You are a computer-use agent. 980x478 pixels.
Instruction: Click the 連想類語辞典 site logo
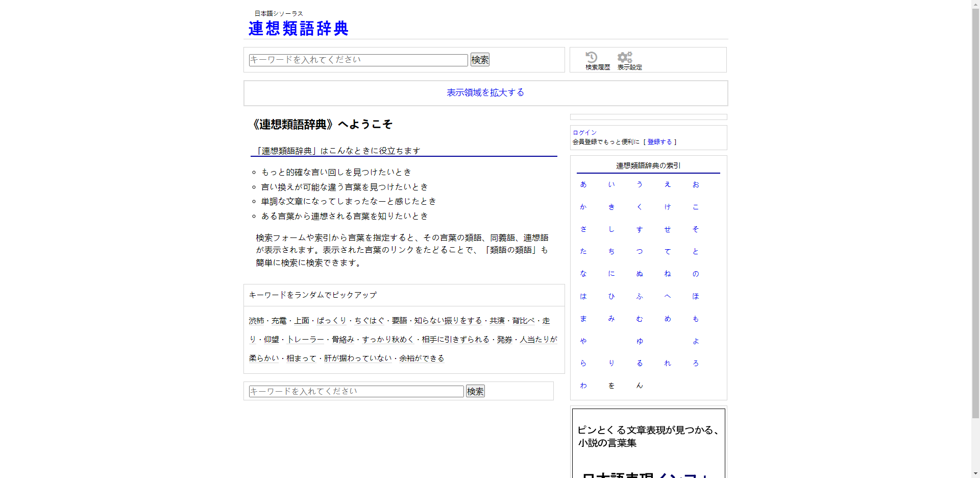[298, 29]
